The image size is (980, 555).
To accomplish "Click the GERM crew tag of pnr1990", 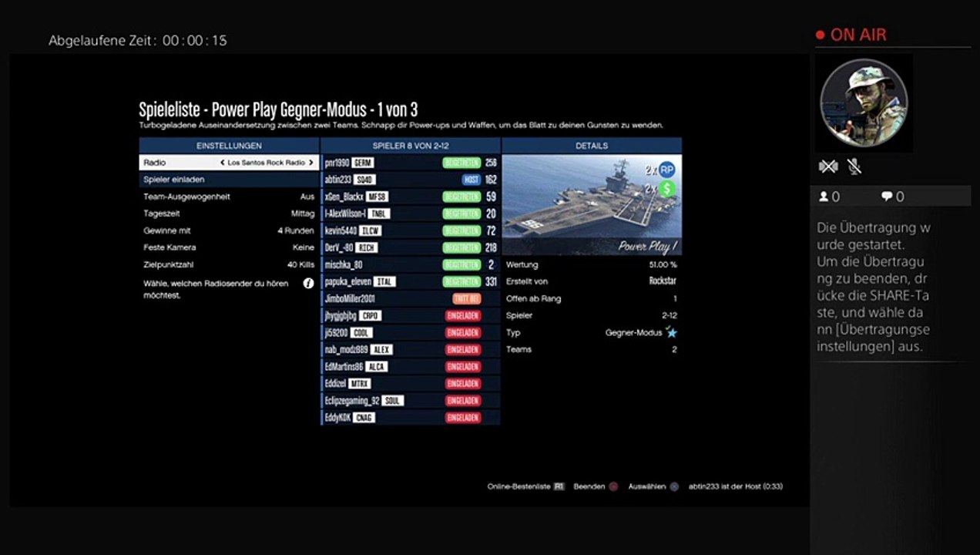I will [x=363, y=163].
